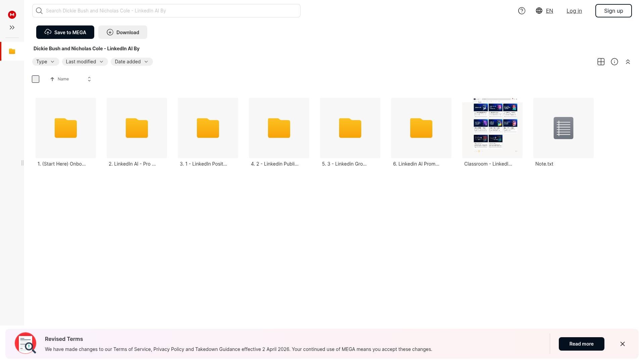Click the MEGA logo icon
This screenshot has height=362, width=644.
point(12,15)
